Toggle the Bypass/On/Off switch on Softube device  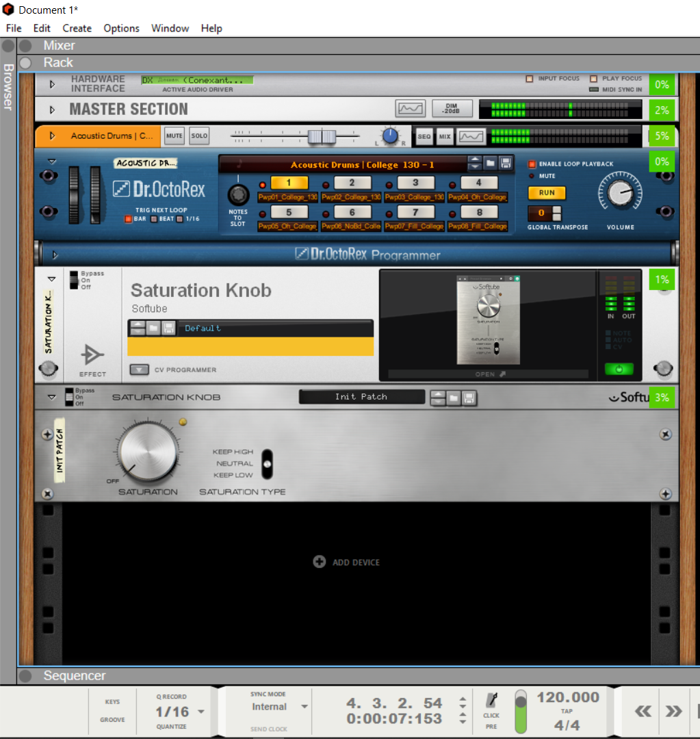point(73,280)
